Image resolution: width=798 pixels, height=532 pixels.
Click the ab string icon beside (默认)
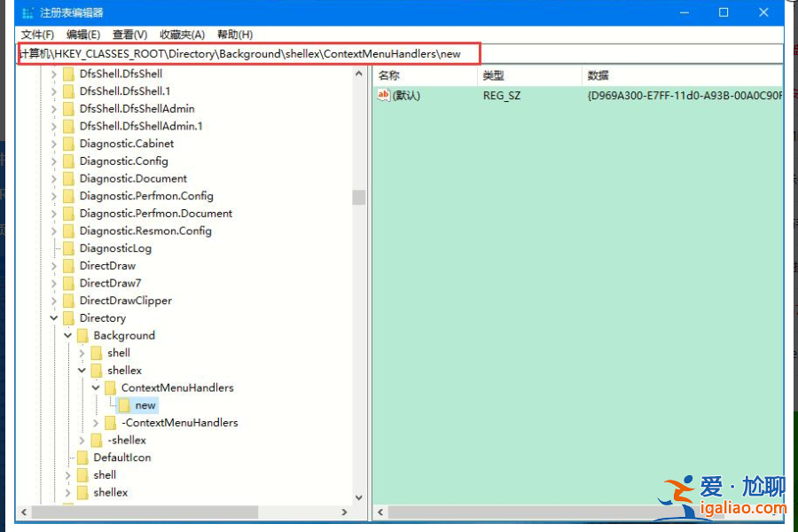pyautogui.click(x=383, y=95)
